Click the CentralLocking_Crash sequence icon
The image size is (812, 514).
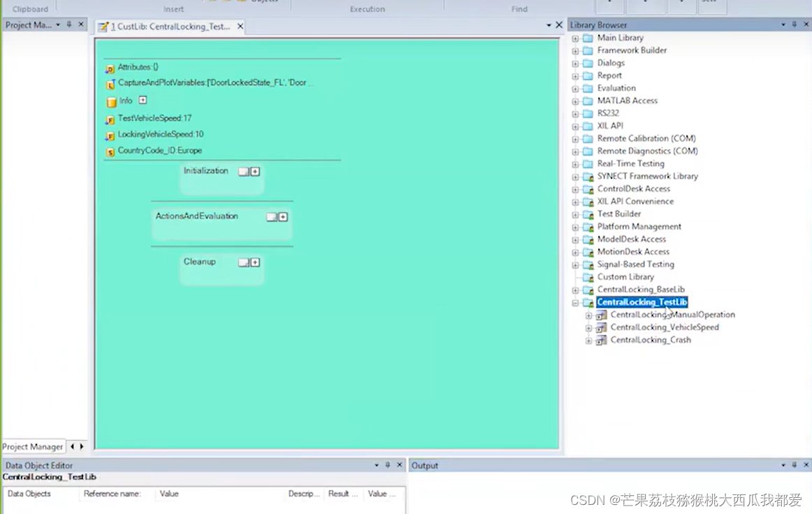(601, 341)
